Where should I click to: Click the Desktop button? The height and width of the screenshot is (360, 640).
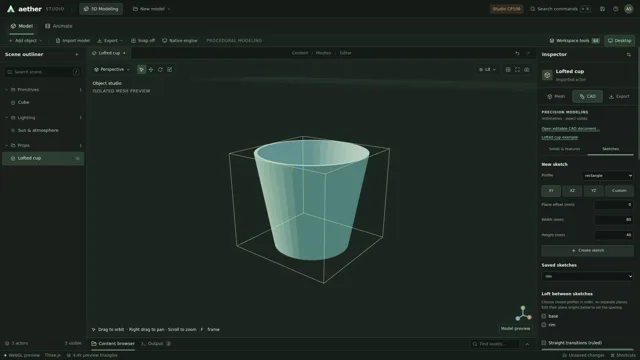[x=619, y=40]
